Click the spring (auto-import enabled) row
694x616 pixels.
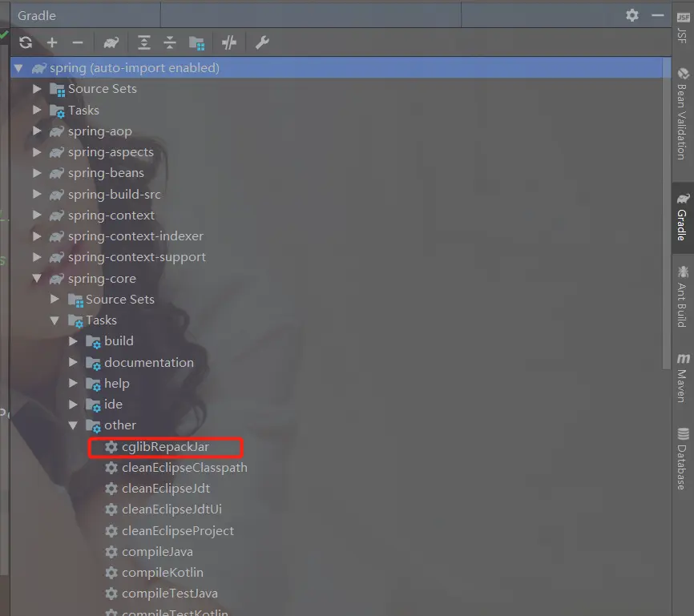[x=341, y=68]
